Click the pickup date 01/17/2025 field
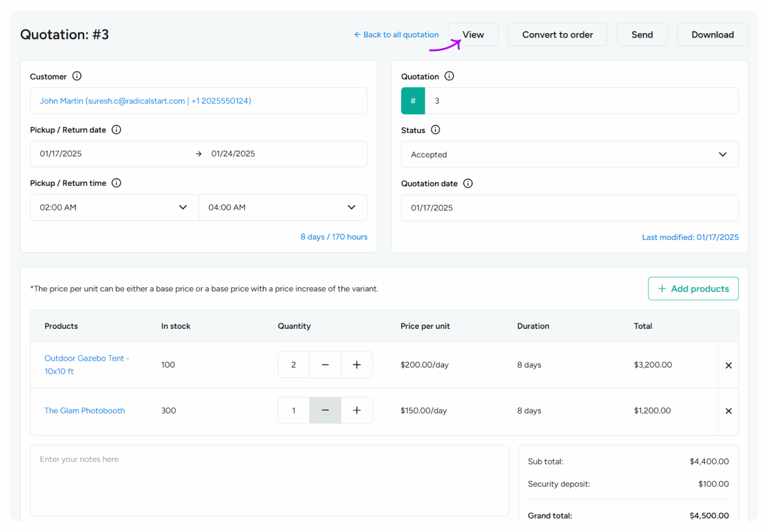 pyautogui.click(x=61, y=153)
